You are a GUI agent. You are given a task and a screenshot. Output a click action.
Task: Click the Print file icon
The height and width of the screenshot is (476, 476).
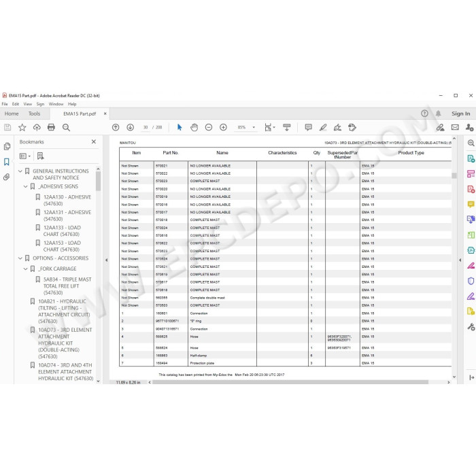click(51, 128)
